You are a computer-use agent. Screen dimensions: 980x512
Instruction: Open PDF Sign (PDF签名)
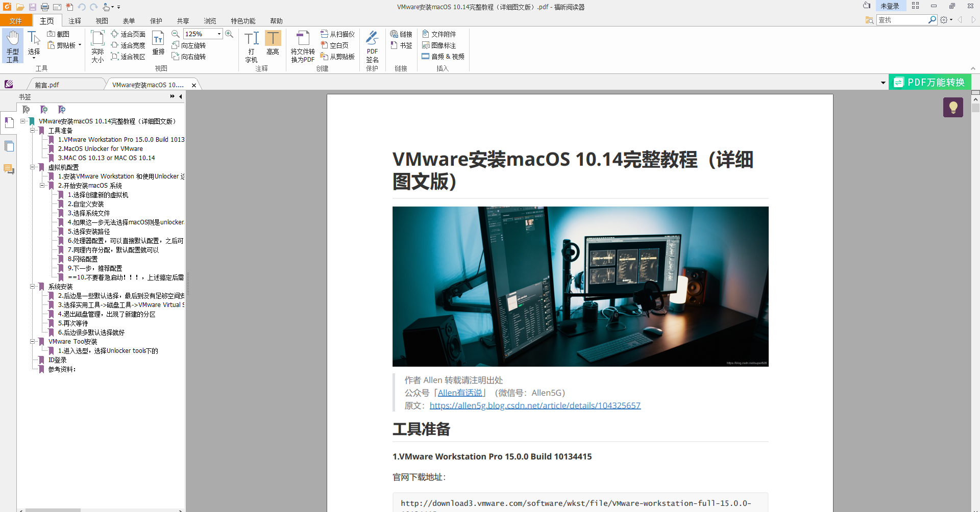click(x=372, y=46)
